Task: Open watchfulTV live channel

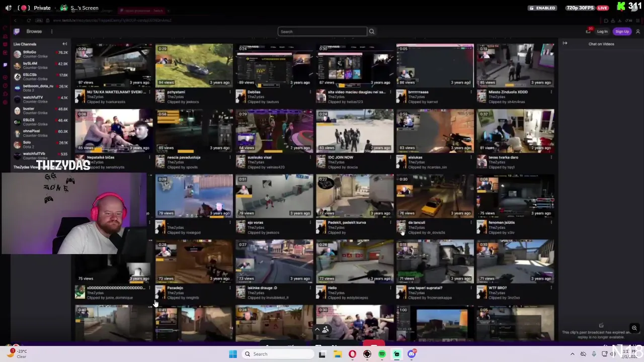Action: (x=40, y=99)
